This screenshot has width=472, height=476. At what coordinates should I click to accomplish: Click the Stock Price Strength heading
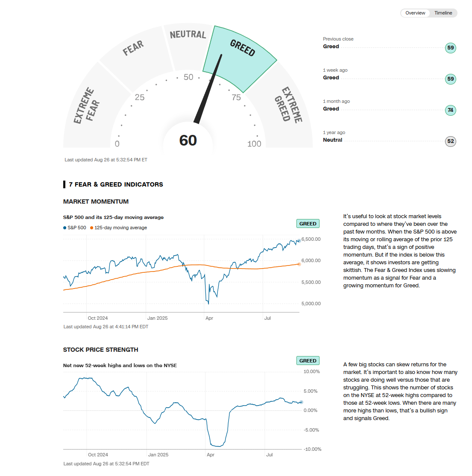tap(100, 350)
